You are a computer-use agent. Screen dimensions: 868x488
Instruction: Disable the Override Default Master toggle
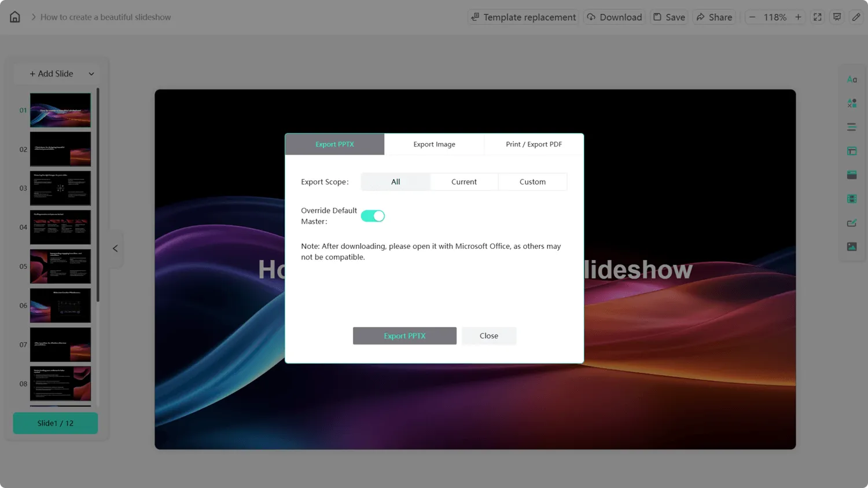tap(373, 215)
